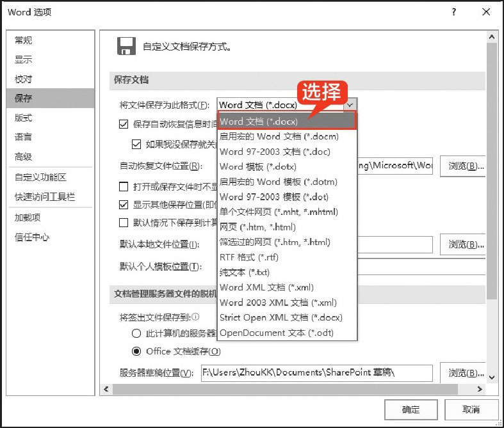Open the 加载项 category
The width and height of the screenshot is (504, 428).
click(x=50, y=218)
